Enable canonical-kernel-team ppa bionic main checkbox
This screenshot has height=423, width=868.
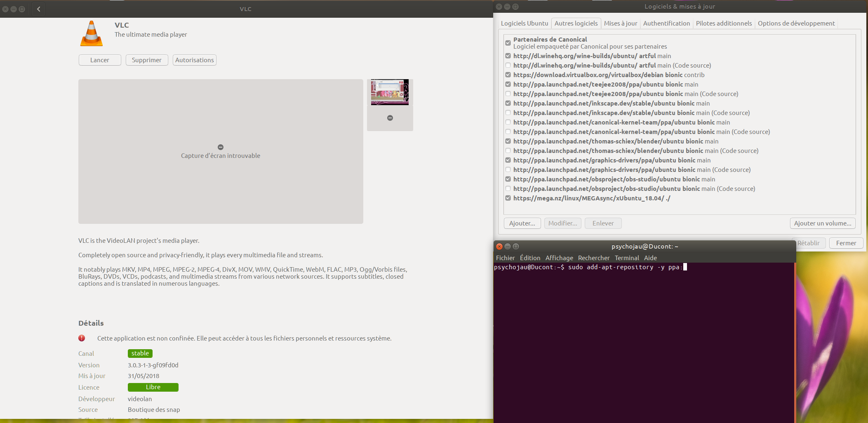click(x=508, y=122)
